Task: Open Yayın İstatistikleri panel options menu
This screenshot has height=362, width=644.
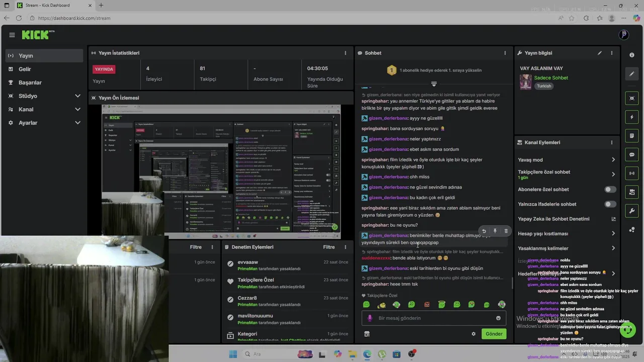Action: 345,53
